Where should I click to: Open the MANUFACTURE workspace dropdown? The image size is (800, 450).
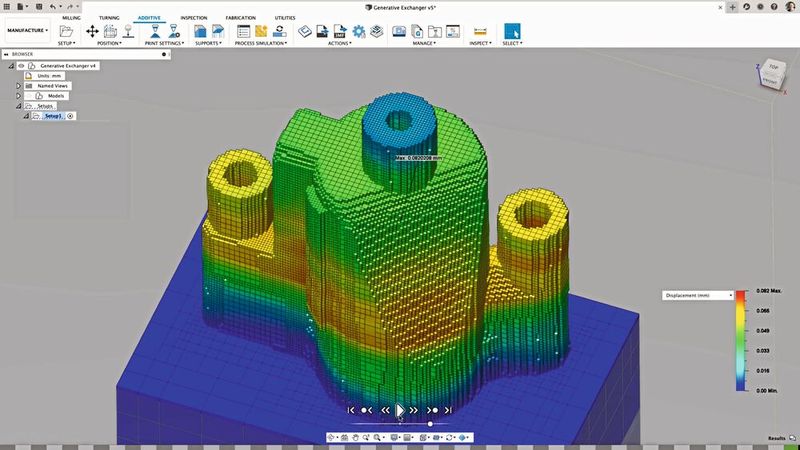28,31
